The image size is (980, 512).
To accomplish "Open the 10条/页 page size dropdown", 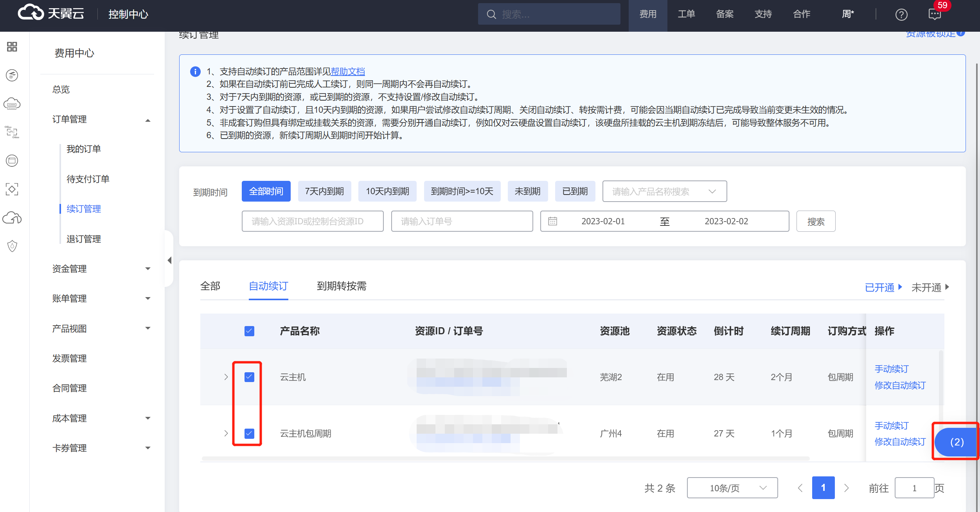I will (732, 488).
